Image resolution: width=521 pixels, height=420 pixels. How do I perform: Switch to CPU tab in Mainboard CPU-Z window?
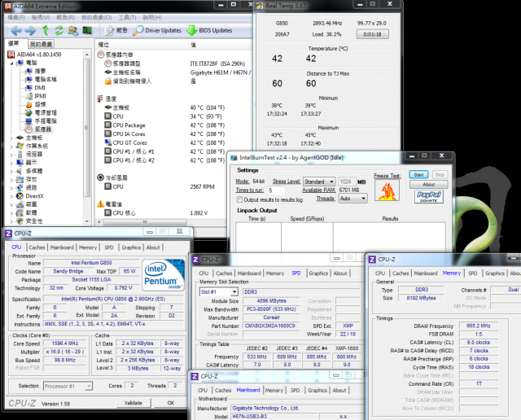[x=203, y=391]
